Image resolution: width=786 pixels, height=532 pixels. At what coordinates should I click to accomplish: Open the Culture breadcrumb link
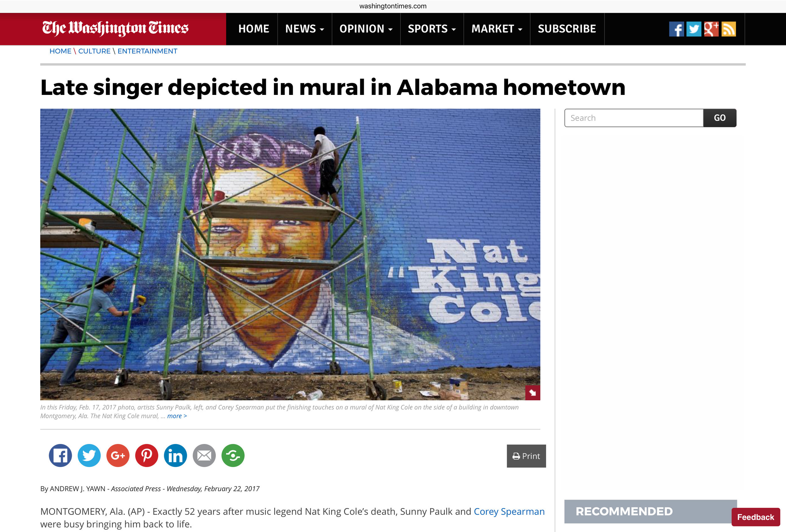pyautogui.click(x=94, y=51)
